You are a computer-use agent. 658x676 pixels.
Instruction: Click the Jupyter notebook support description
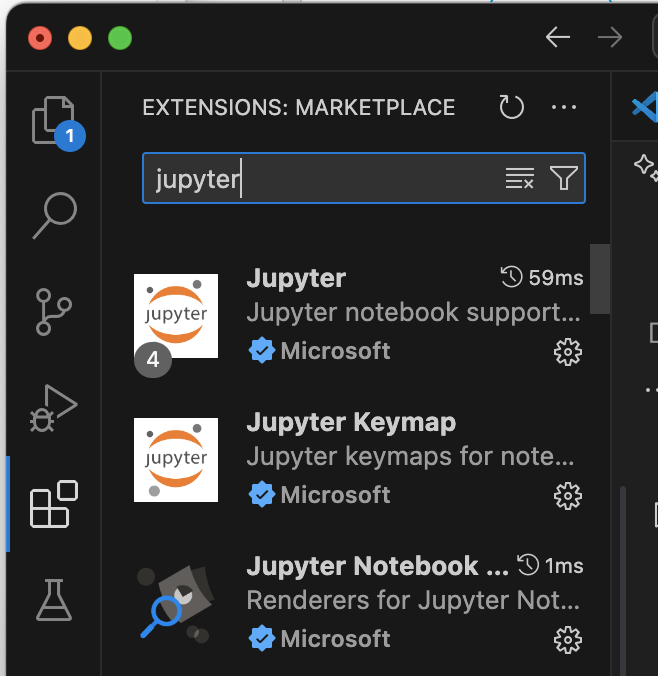point(414,313)
